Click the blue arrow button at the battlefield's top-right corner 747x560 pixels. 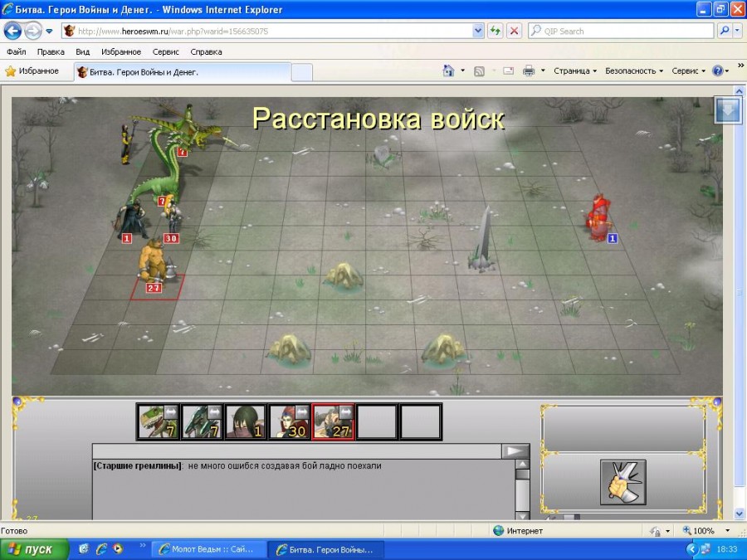pyautogui.click(x=727, y=110)
